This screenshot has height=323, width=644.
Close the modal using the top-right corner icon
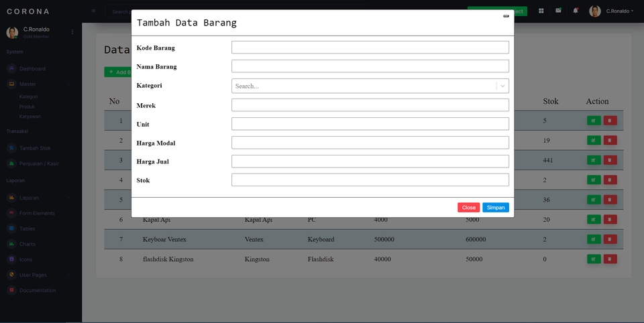[506, 16]
